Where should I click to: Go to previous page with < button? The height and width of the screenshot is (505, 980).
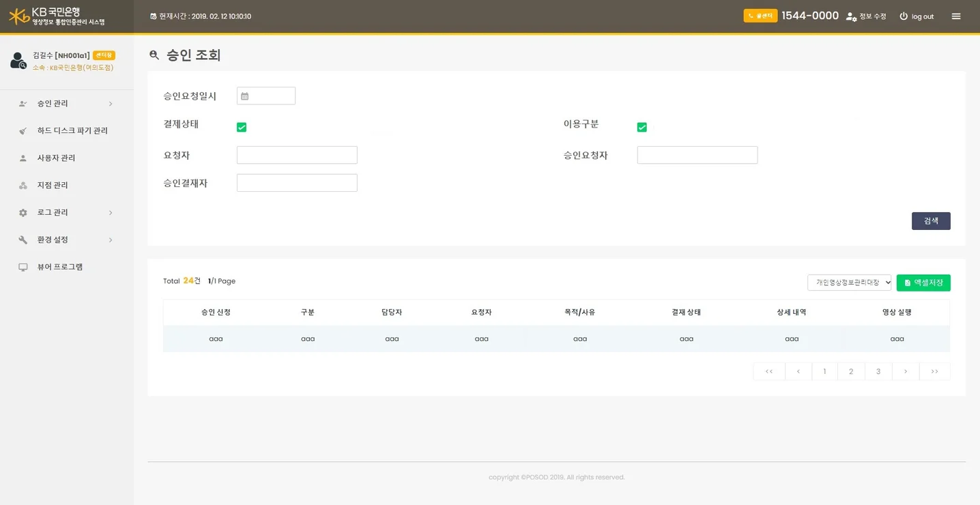[x=798, y=371]
